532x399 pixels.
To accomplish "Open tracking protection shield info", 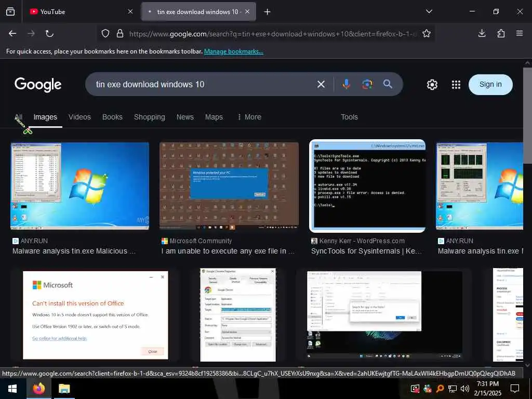I will [105, 33].
